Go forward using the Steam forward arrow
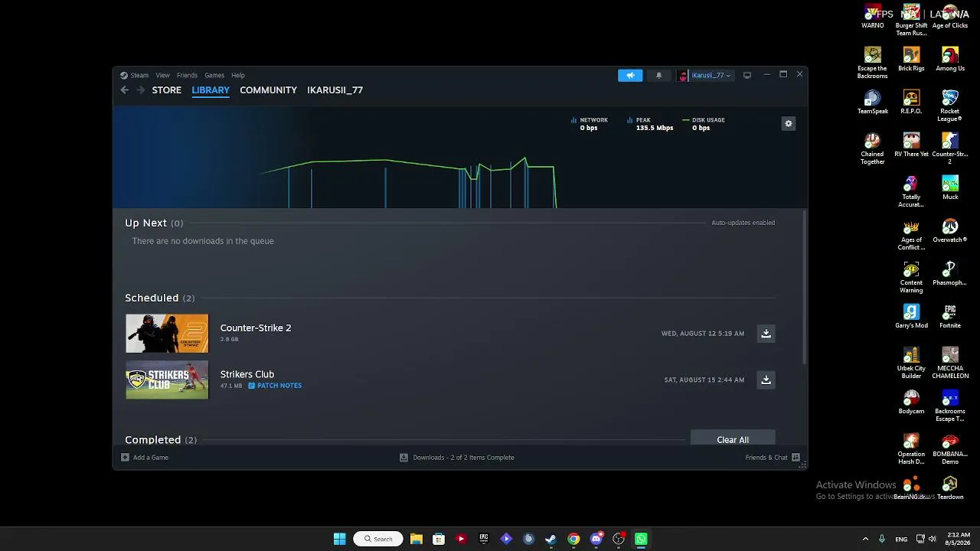The image size is (980, 551). pyautogui.click(x=140, y=90)
